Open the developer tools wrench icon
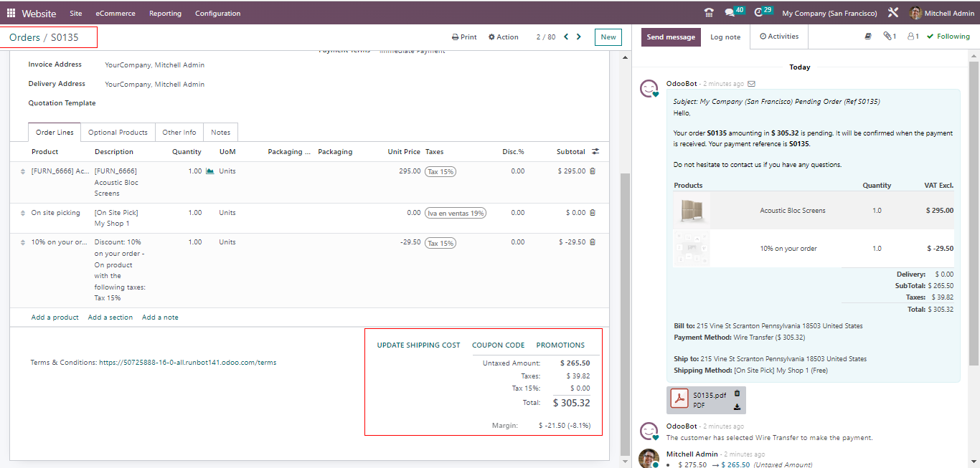This screenshot has width=980, height=468. tap(892, 13)
